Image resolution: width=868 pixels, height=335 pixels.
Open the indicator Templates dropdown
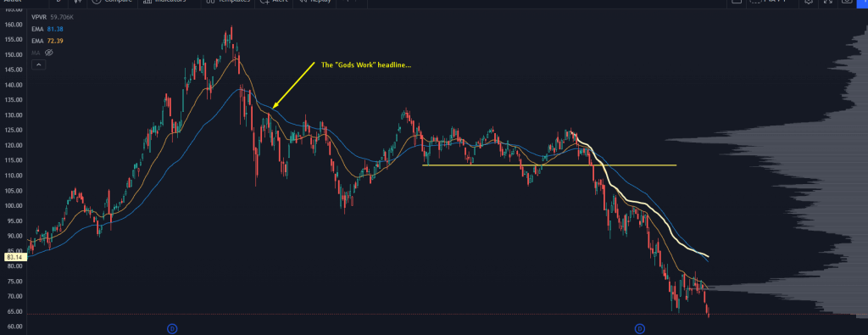click(228, 2)
